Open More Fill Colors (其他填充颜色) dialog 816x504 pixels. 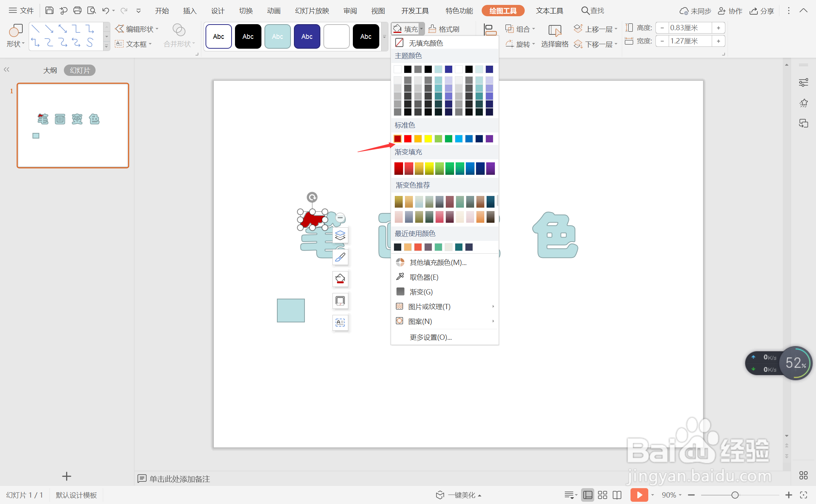[438, 262]
